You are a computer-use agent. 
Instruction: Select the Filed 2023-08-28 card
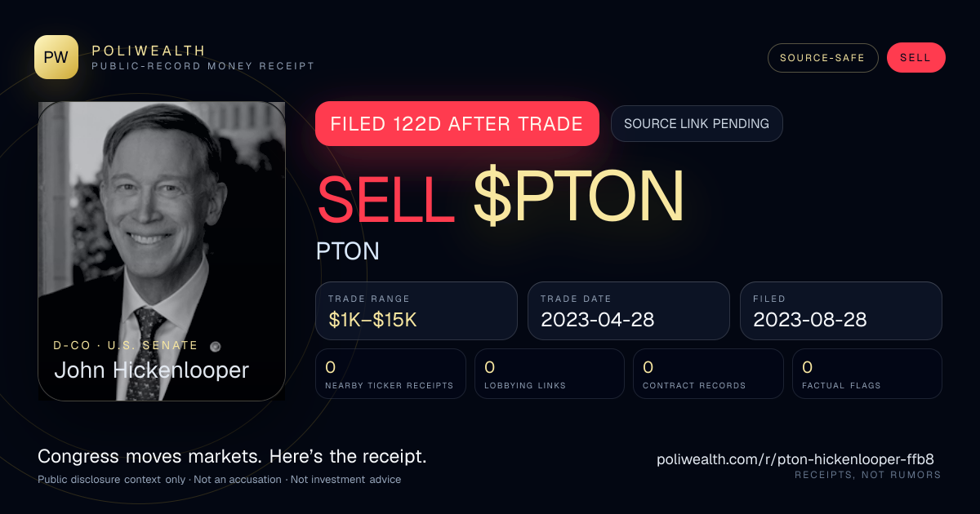pos(841,311)
